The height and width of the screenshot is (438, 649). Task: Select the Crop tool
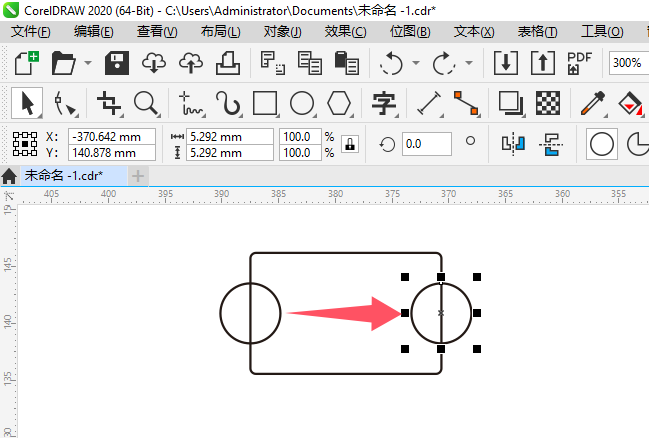[x=109, y=103]
